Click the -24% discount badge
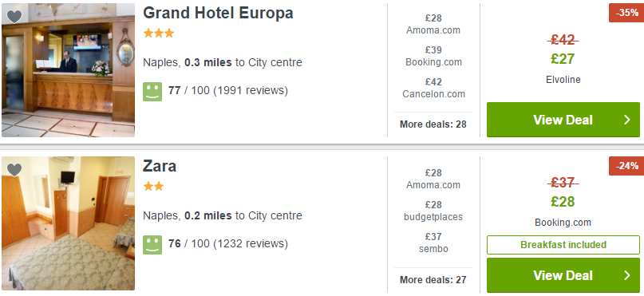This screenshot has width=644, height=296. click(x=626, y=166)
